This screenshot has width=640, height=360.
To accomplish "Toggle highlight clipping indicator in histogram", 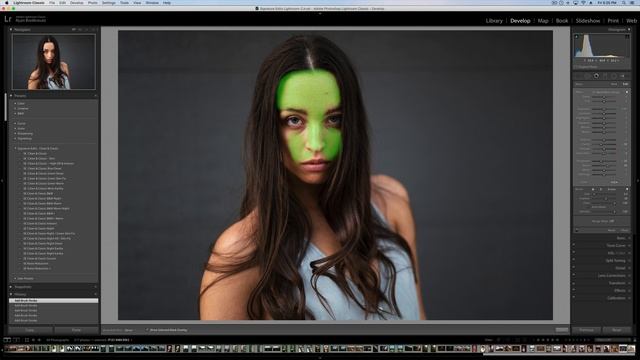I will click(x=627, y=37).
